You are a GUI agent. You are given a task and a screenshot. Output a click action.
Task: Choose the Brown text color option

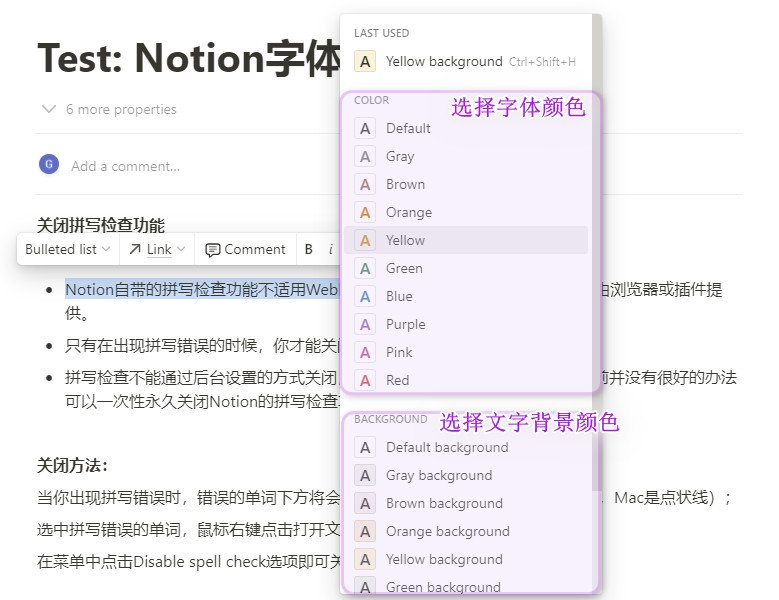pos(466,184)
